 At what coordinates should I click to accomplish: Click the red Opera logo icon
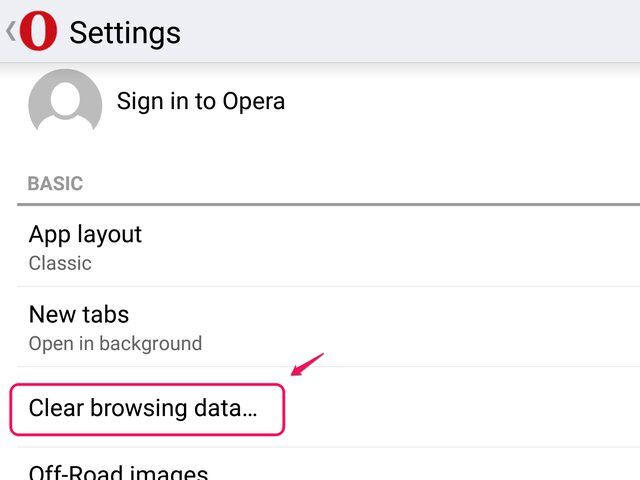tap(38, 31)
